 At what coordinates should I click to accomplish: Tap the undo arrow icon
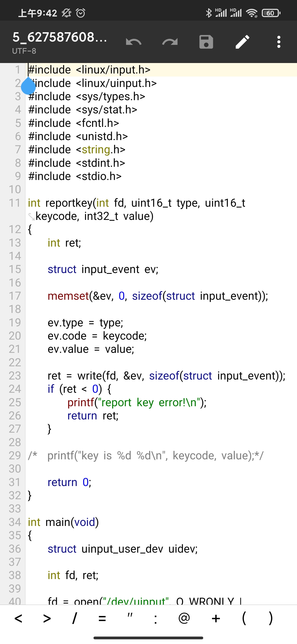click(134, 42)
